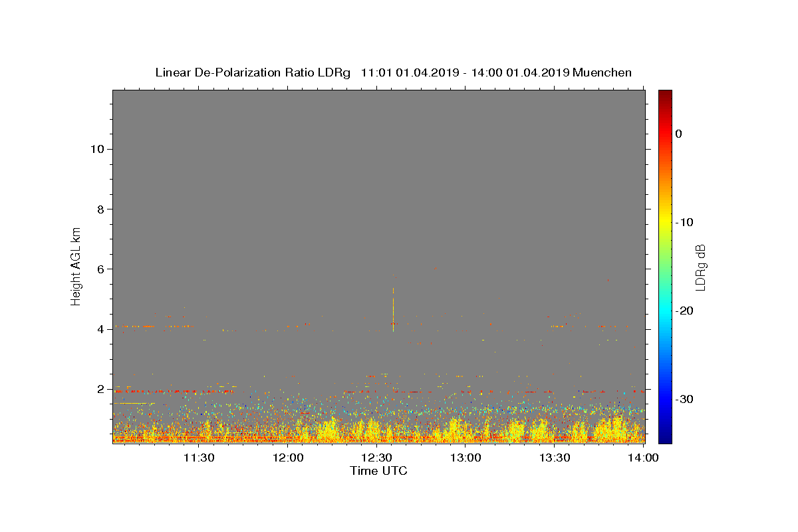This screenshot has width=798, height=532.
Task: Click the '14:00' time tick label
Action: [643, 458]
